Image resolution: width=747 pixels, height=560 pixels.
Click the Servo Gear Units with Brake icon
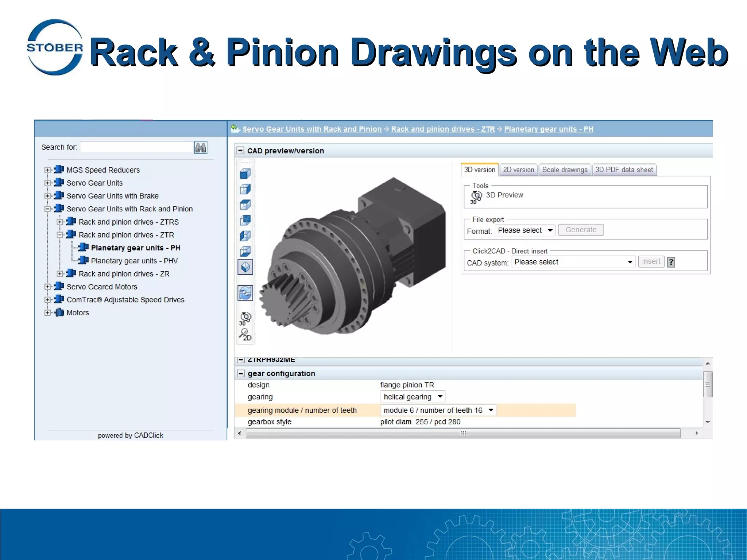coord(59,196)
